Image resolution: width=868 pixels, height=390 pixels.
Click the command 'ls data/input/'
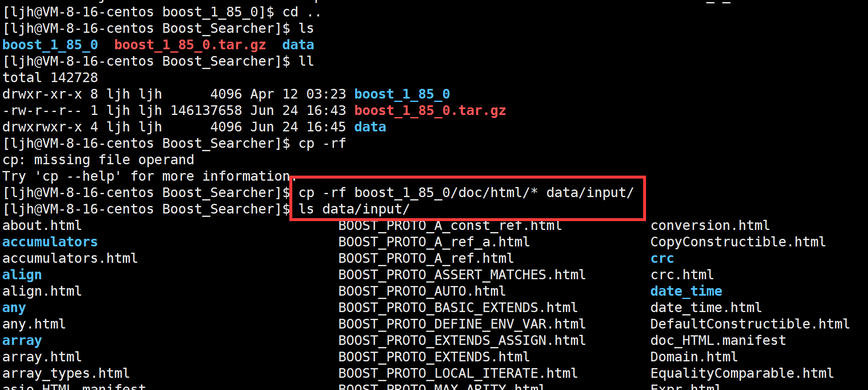click(x=354, y=209)
